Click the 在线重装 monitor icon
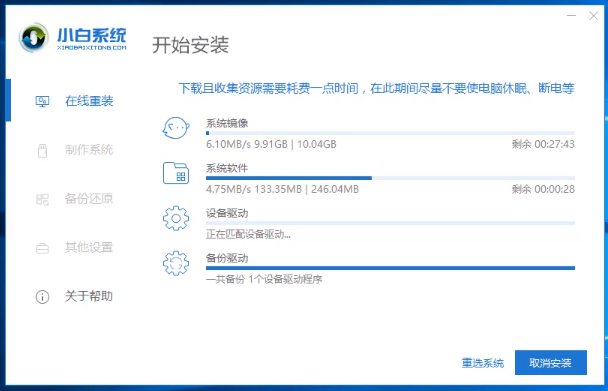 coord(42,102)
